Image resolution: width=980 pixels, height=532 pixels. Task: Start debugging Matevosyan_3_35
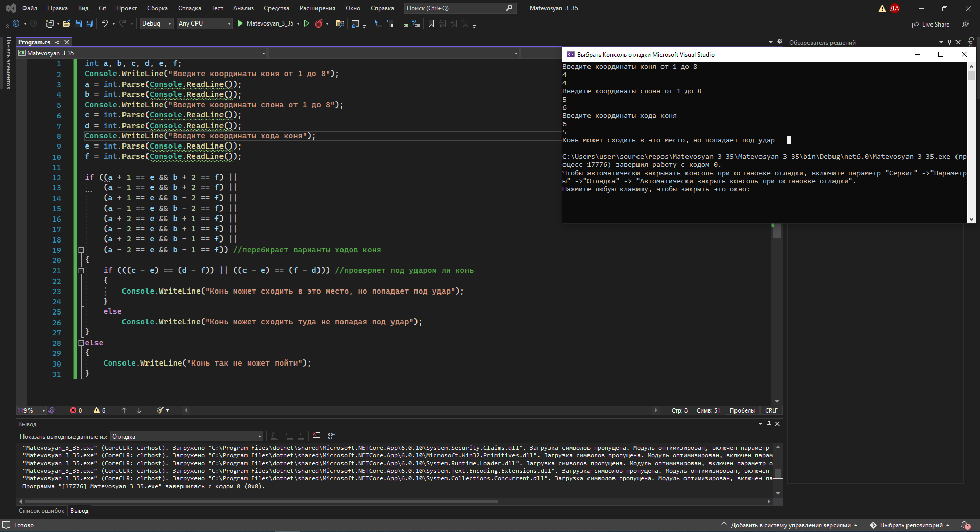[x=239, y=23]
